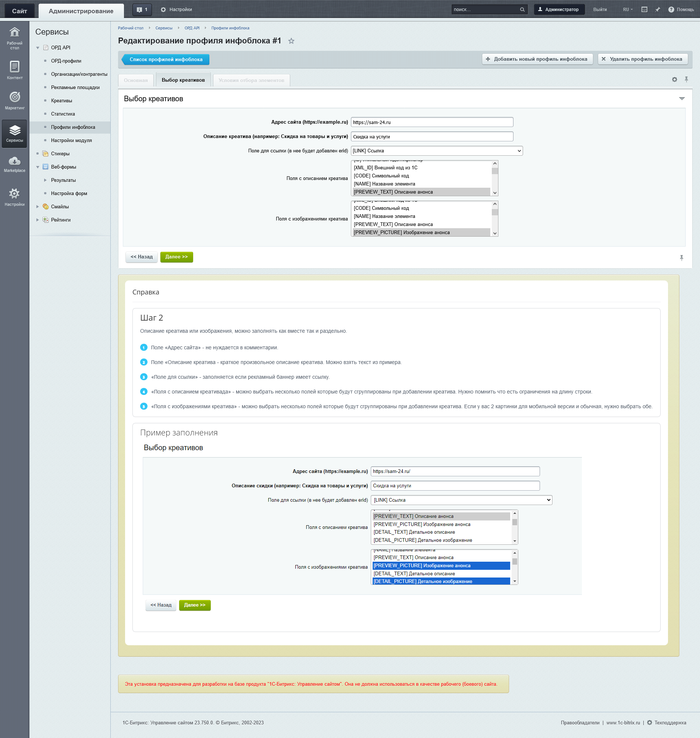Expand the Смайлы tree item

(38, 207)
